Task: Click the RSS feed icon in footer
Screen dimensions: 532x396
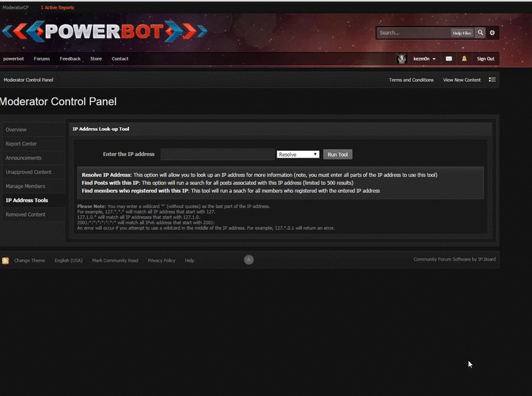Action: [x=5, y=260]
